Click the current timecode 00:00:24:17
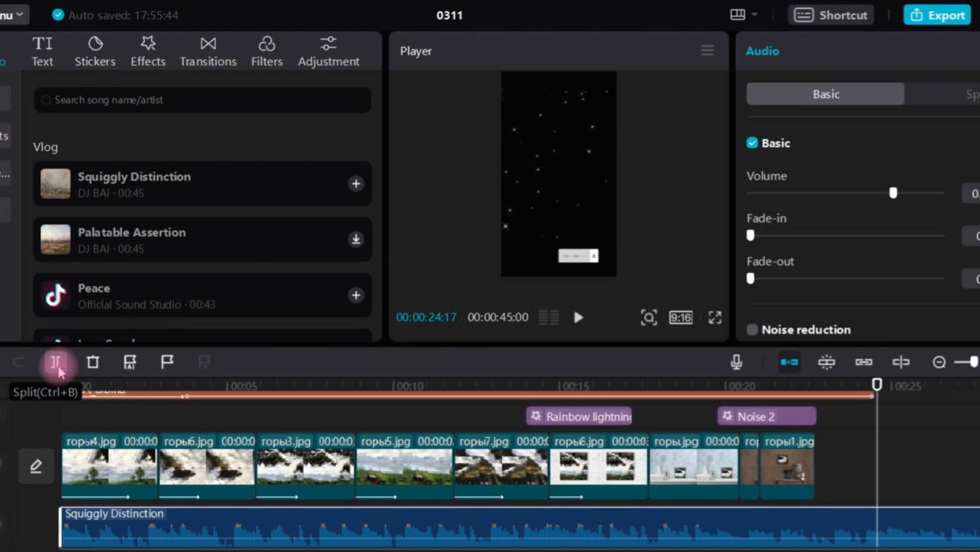 (426, 317)
